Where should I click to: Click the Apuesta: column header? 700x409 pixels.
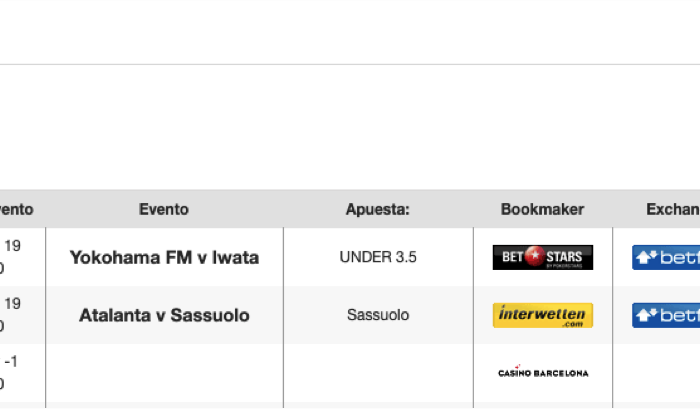point(378,209)
